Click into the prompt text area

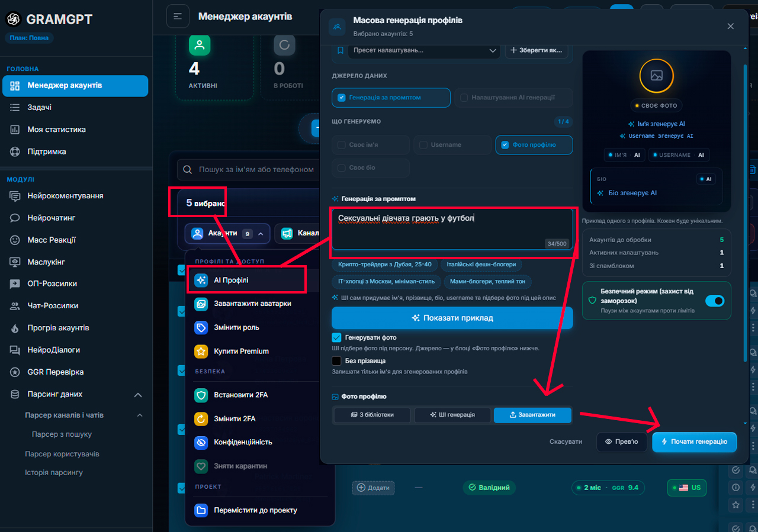pyautogui.click(x=452, y=229)
